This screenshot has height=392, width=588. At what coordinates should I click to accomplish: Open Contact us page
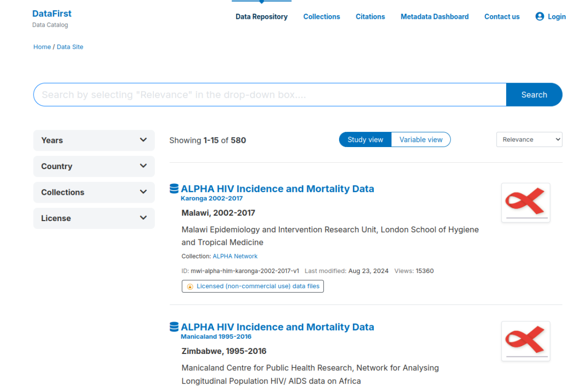[502, 17]
